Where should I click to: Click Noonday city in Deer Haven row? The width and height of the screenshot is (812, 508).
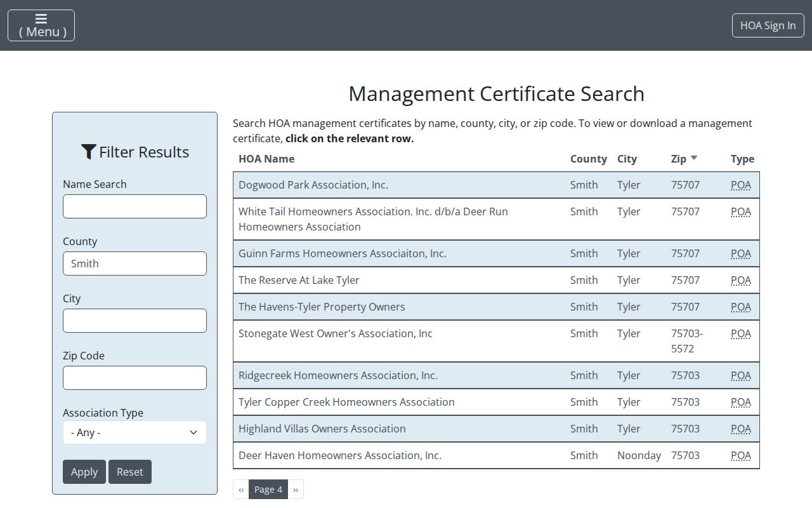(639, 455)
